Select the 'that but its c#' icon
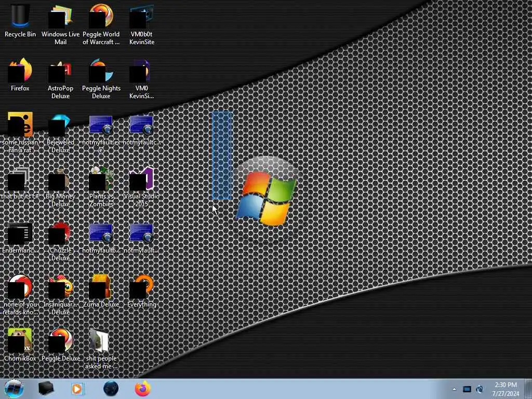This screenshot has height=399, width=532. pyautogui.click(x=20, y=183)
